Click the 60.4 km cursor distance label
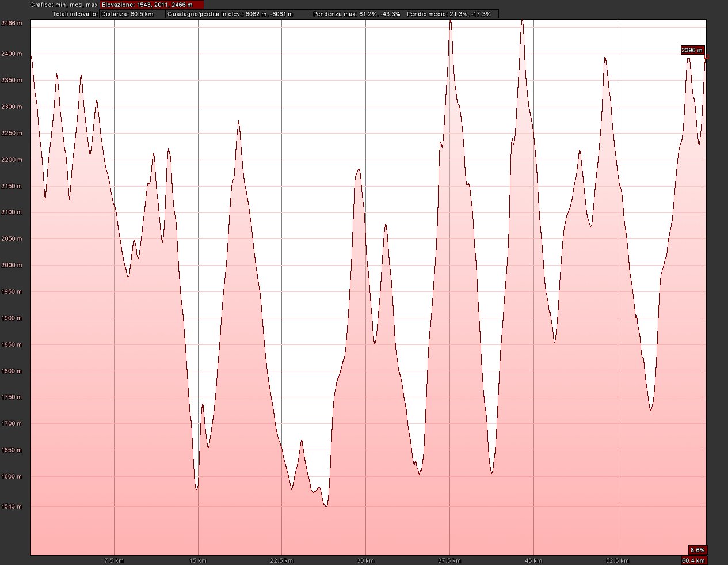Image resolution: width=728 pixels, height=565 pixels. tap(693, 560)
